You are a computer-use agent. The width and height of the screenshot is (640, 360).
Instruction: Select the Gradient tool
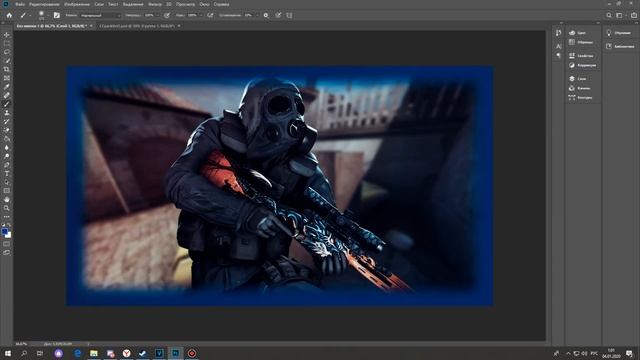7,139
